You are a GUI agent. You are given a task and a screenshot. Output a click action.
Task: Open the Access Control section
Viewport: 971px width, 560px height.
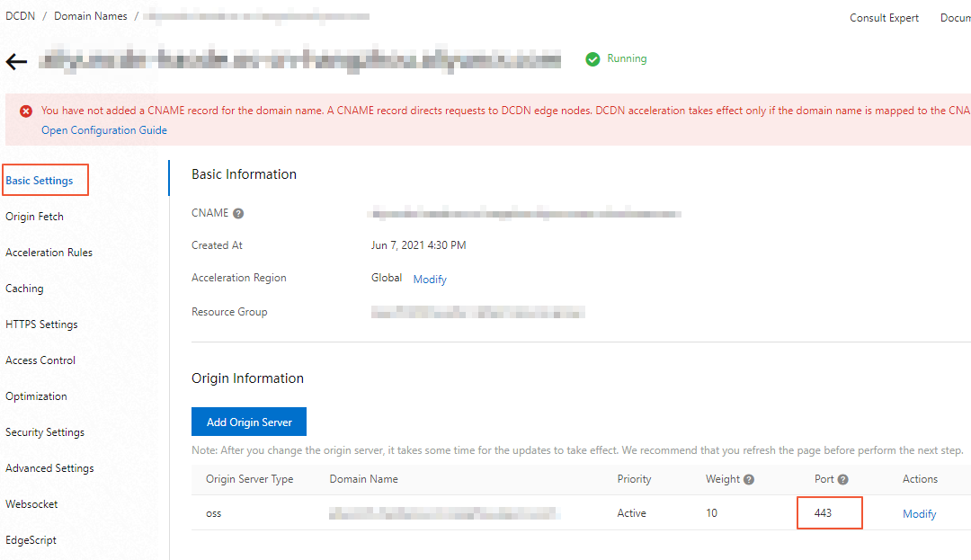40,360
